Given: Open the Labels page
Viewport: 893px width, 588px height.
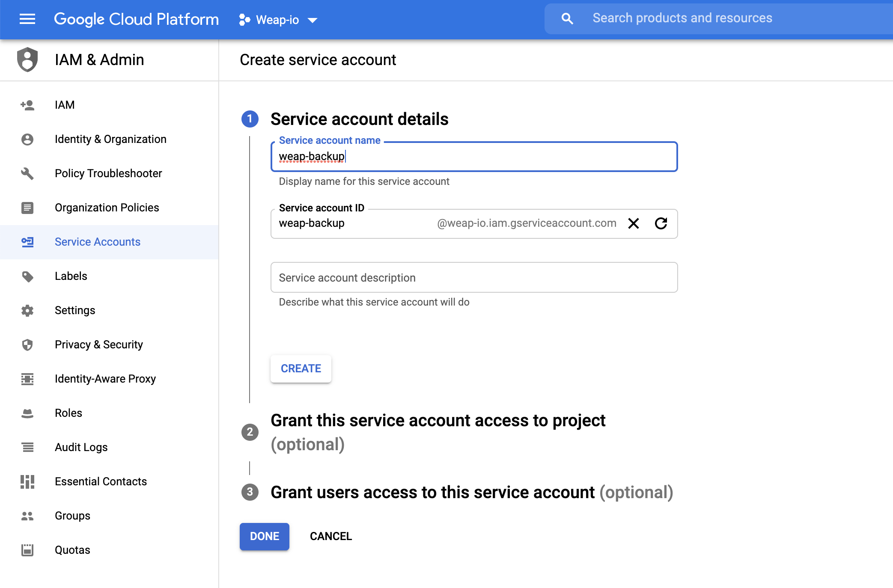Looking at the screenshot, I should pyautogui.click(x=110, y=276).
